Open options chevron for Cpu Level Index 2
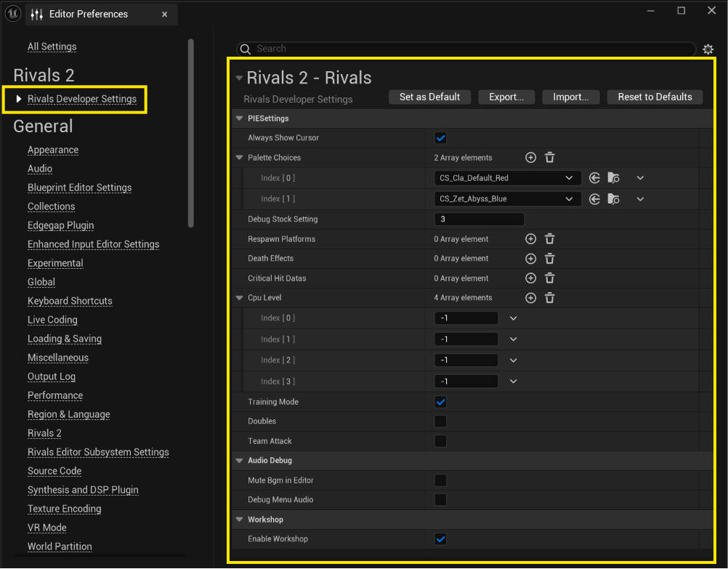 513,360
